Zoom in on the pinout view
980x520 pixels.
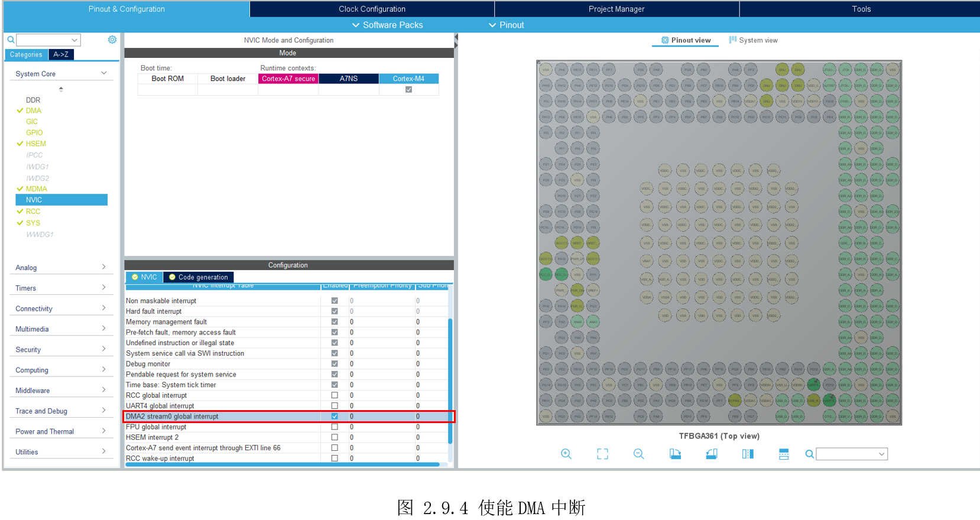coord(566,454)
